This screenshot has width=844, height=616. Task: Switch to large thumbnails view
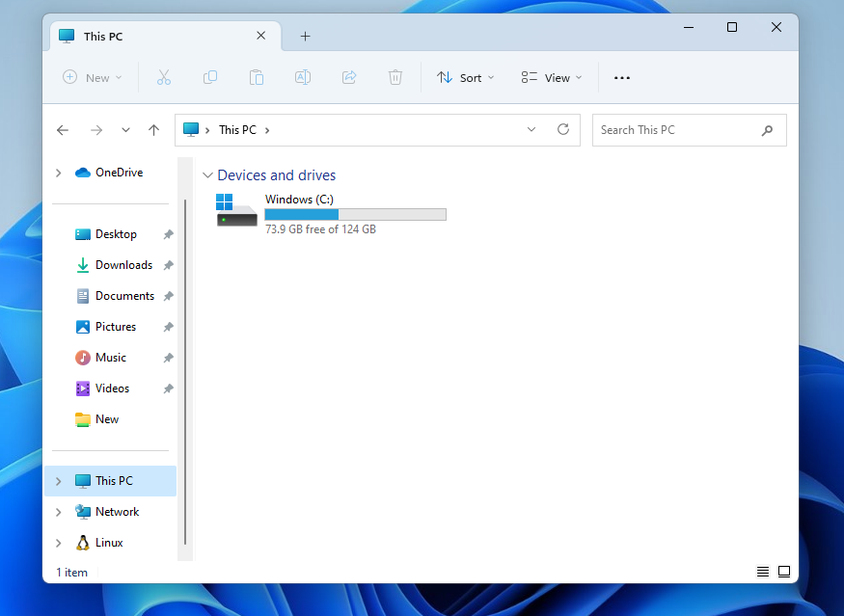(784, 572)
